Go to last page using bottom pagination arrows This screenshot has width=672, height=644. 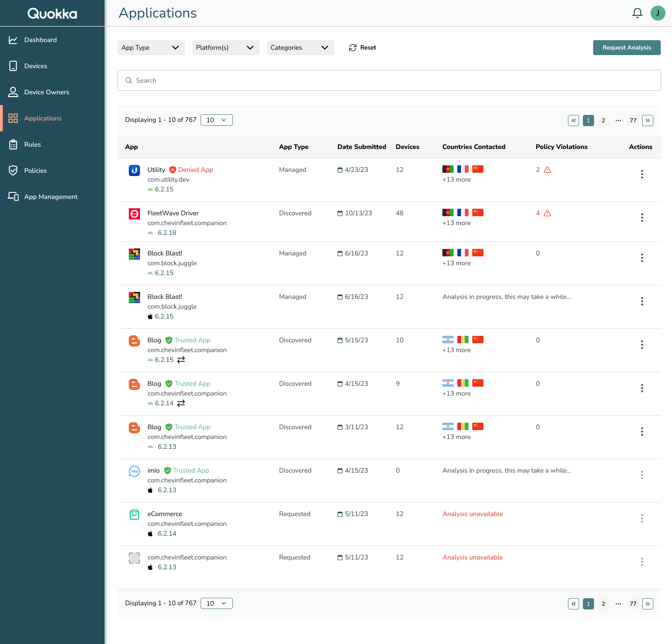(x=648, y=604)
